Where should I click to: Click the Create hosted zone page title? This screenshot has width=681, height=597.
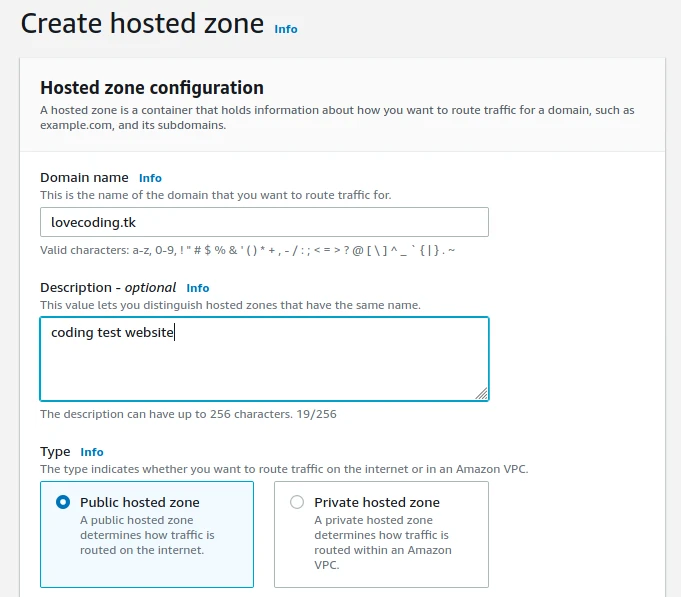point(142,24)
